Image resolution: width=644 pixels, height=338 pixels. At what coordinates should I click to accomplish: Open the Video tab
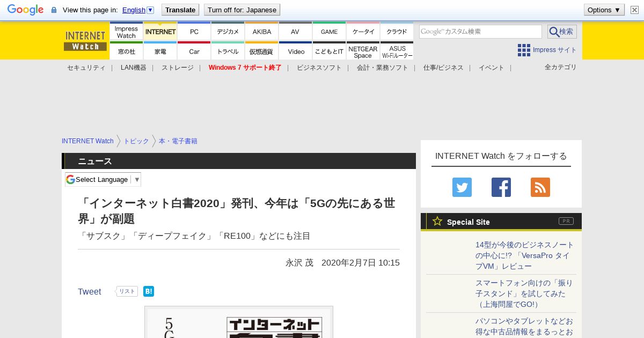point(296,51)
